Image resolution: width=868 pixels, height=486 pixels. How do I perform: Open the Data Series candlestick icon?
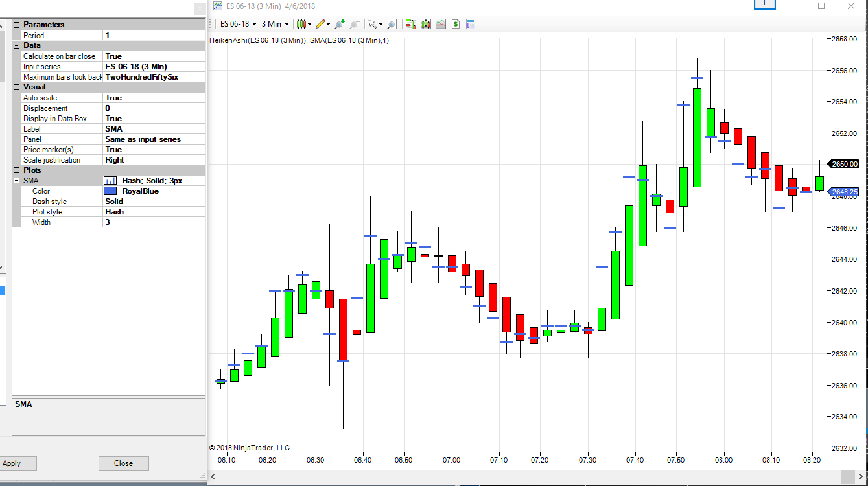pyautogui.click(x=426, y=24)
